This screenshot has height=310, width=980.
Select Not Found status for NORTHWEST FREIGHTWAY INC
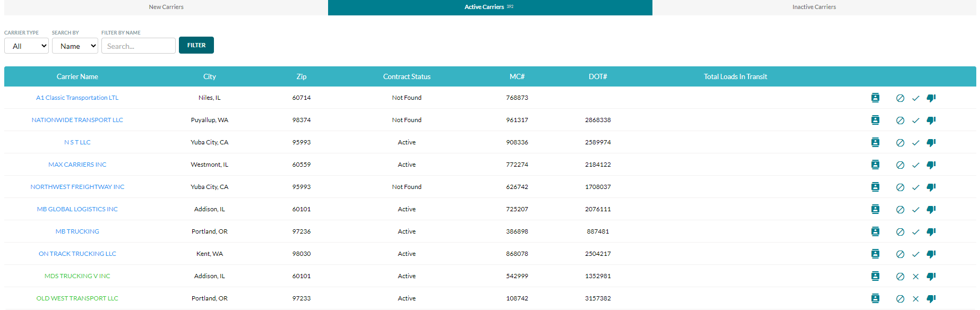click(407, 187)
